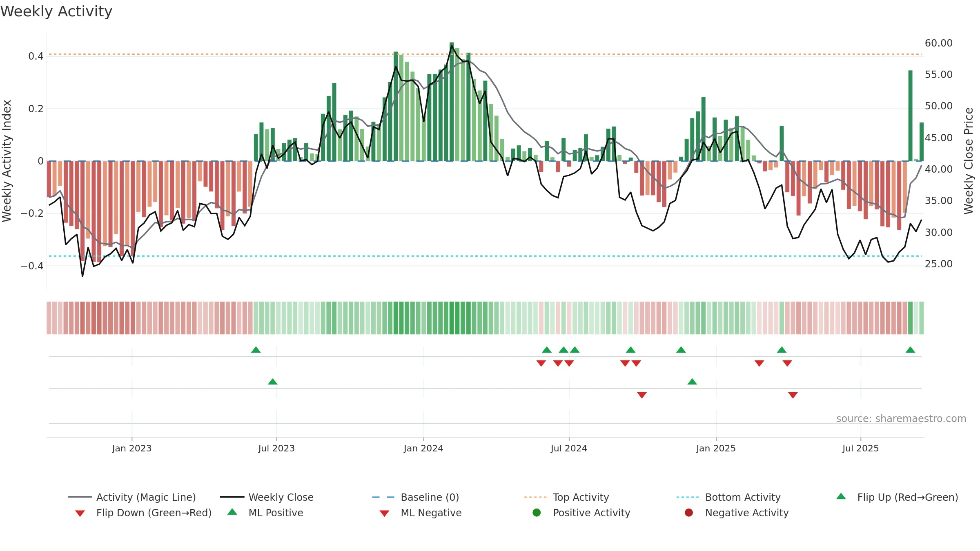
Task: Toggle the Flip Down (Green→Red) legend label
Action: coord(154,513)
